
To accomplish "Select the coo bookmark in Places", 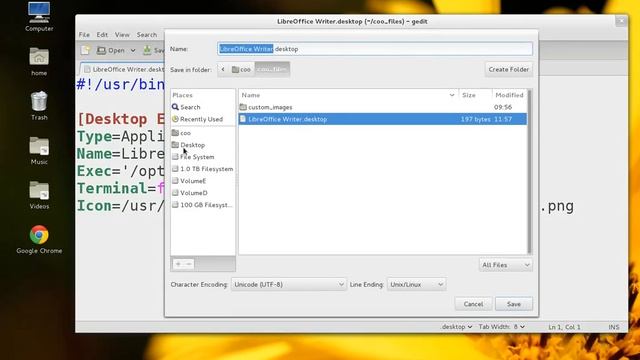I will (x=203, y=133).
